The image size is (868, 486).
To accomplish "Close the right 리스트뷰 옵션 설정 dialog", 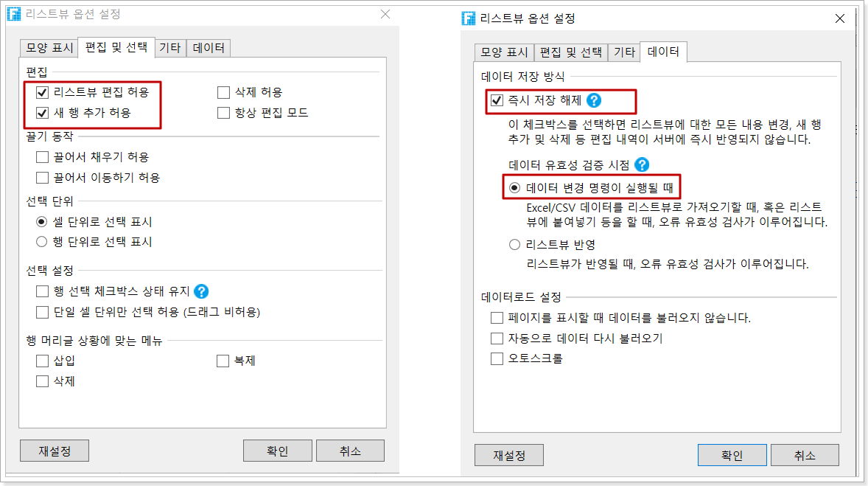I will [840, 19].
